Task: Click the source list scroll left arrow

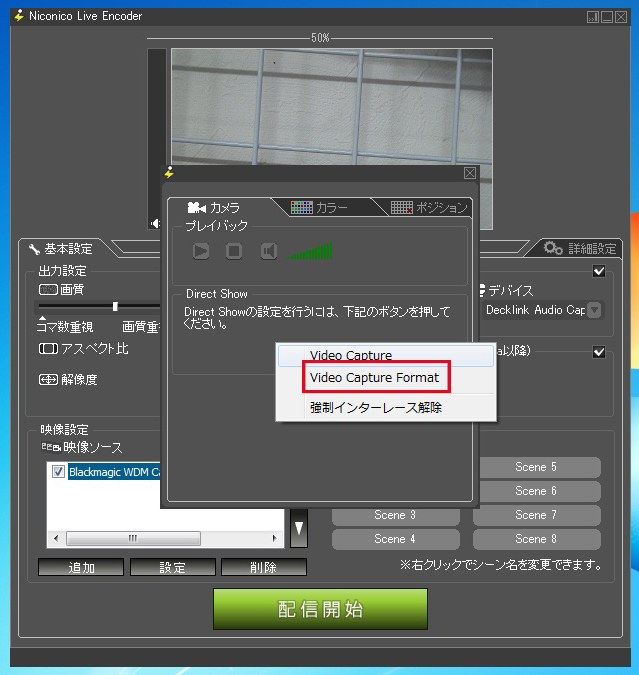Action: tap(56, 538)
